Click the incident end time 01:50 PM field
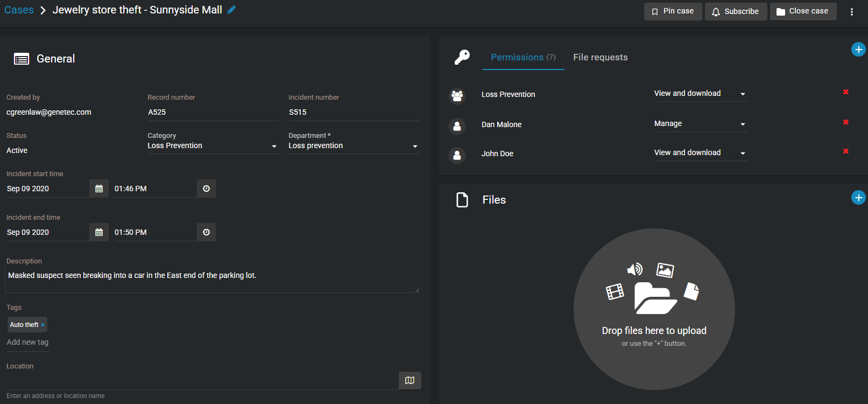 point(155,232)
